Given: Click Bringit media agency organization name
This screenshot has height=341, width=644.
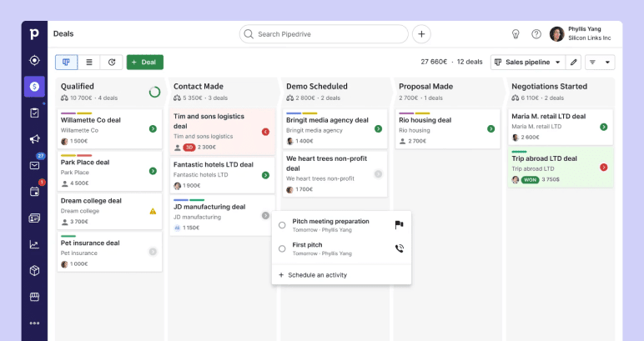Looking at the screenshot, I should (x=314, y=130).
